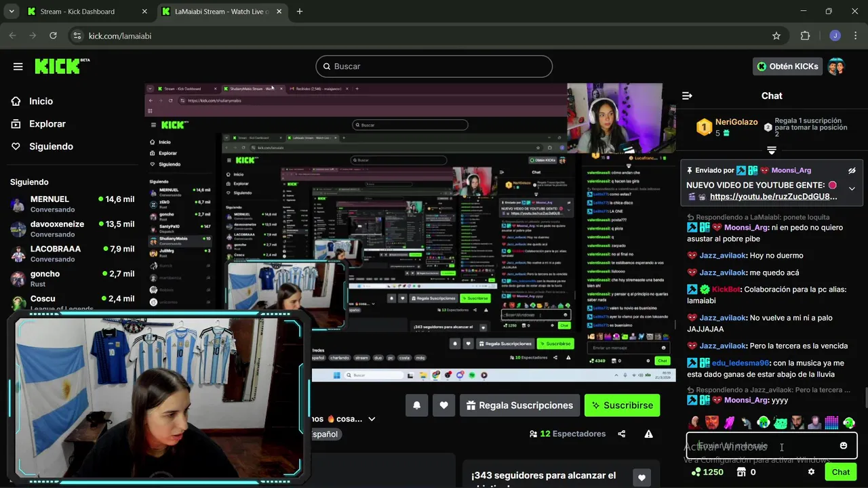Expand the stream title chevron
This screenshot has width=868, height=488.
(x=372, y=419)
